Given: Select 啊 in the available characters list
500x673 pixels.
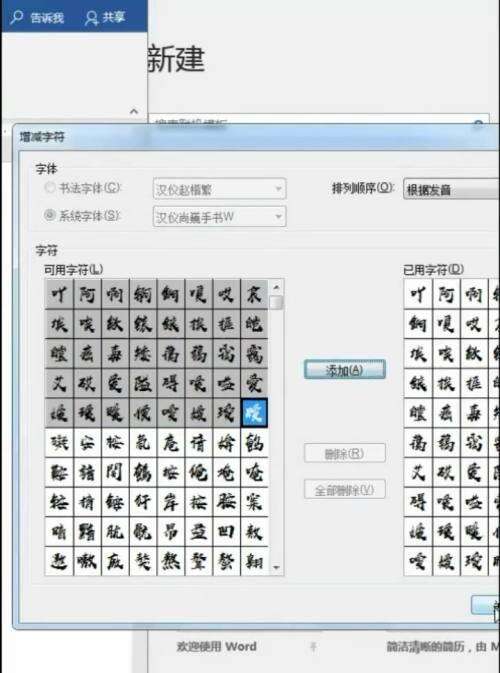Looking at the screenshot, I should coord(115,294).
